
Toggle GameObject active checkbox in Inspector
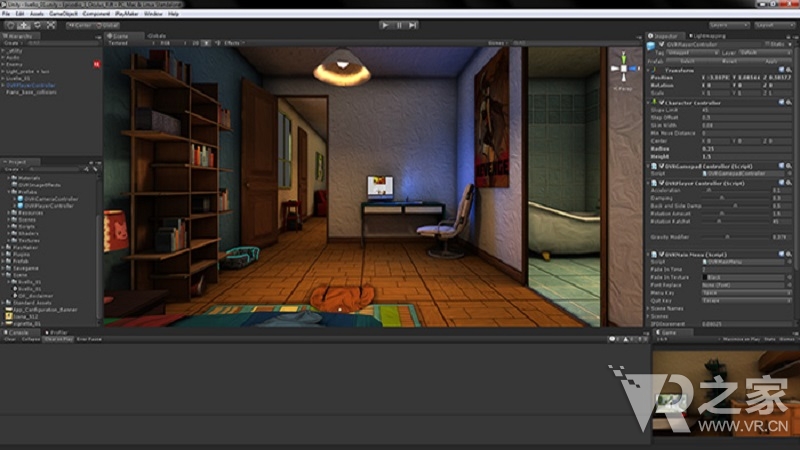(x=661, y=44)
